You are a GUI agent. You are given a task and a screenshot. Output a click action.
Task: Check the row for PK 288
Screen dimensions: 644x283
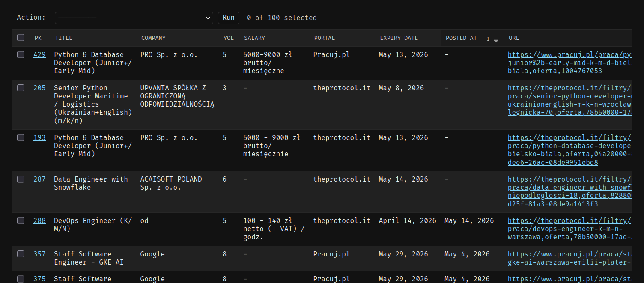click(21, 220)
